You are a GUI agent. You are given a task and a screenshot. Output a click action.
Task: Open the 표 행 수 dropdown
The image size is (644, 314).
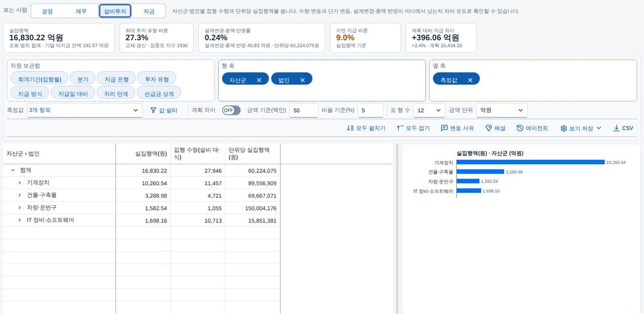(x=429, y=110)
